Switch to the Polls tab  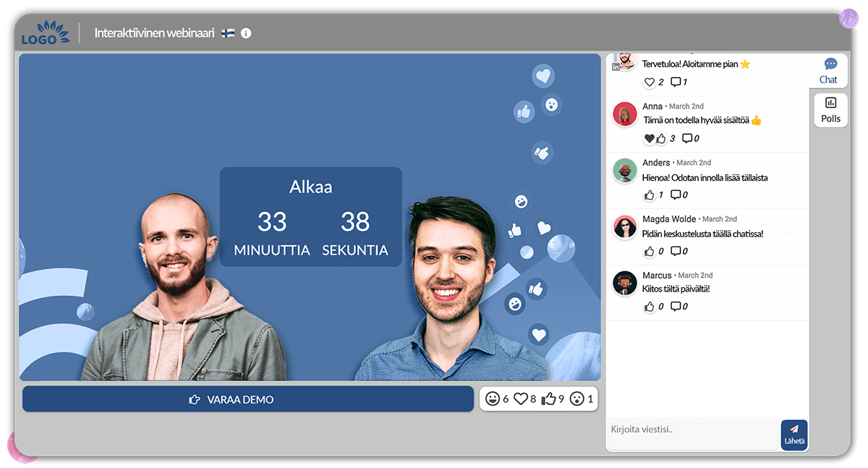(x=830, y=110)
